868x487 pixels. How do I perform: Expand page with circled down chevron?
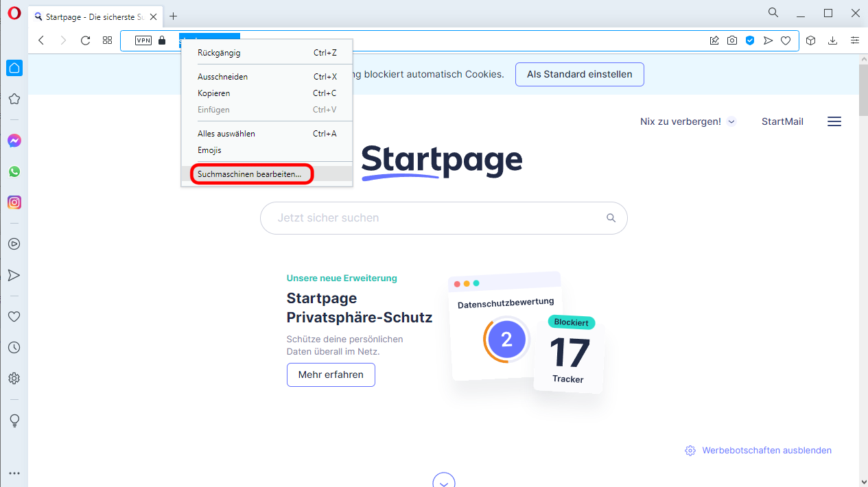[x=444, y=482]
